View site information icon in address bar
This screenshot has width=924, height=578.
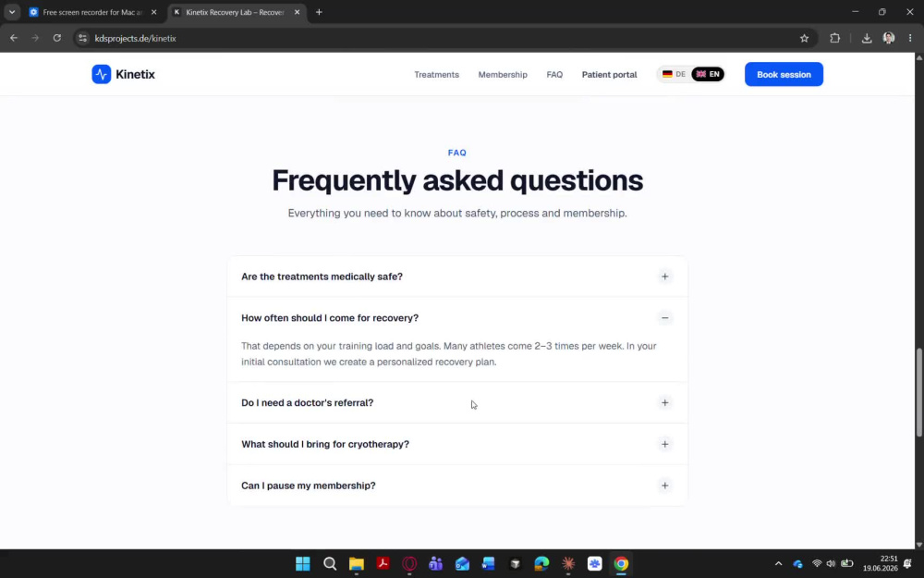pyautogui.click(x=83, y=38)
